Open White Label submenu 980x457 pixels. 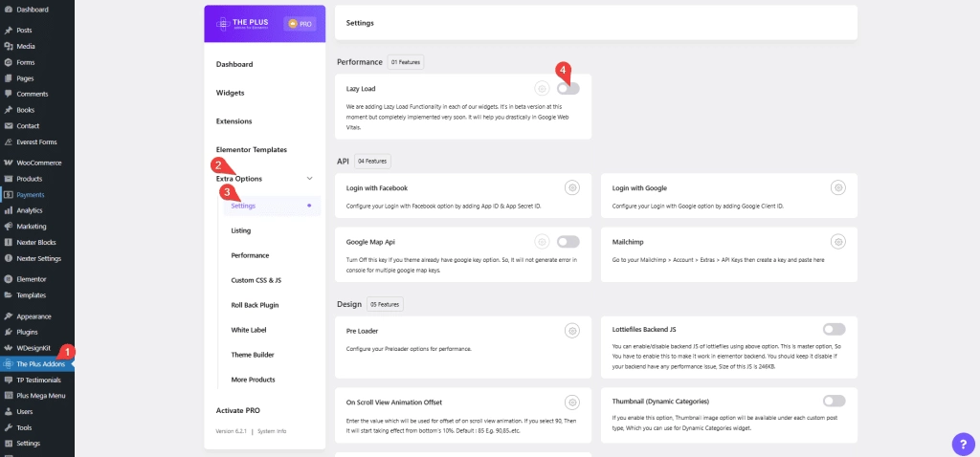tap(249, 330)
